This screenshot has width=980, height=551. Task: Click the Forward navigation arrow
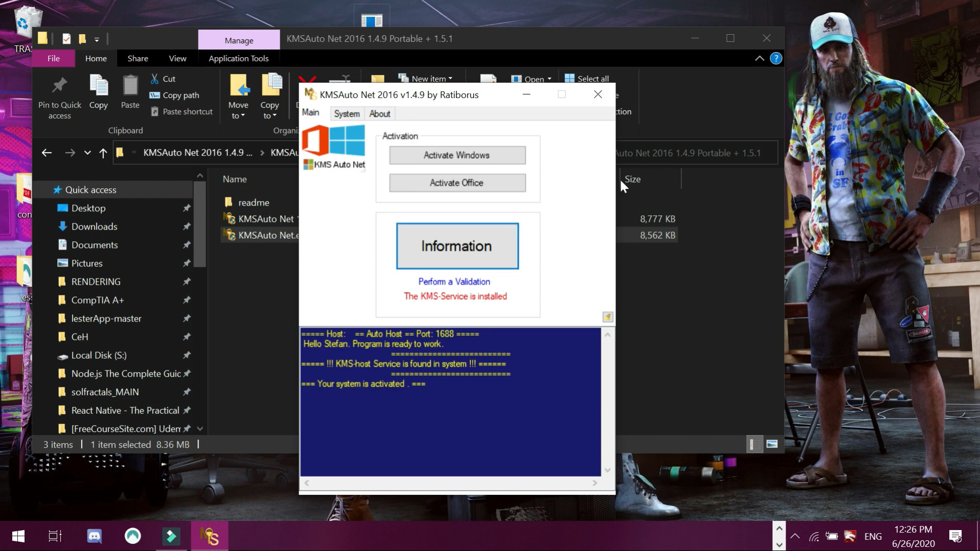(x=70, y=153)
